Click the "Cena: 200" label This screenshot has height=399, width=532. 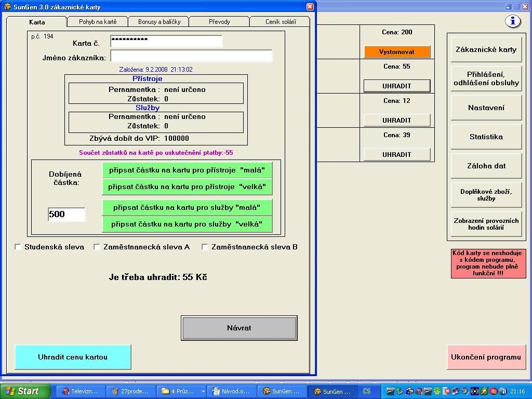coord(397,32)
